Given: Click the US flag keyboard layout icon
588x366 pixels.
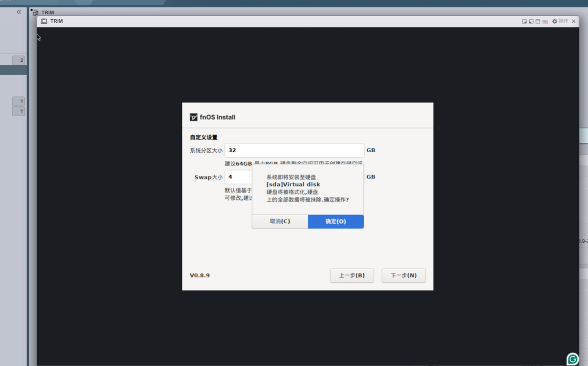Looking at the screenshot, I should pyautogui.click(x=545, y=21).
